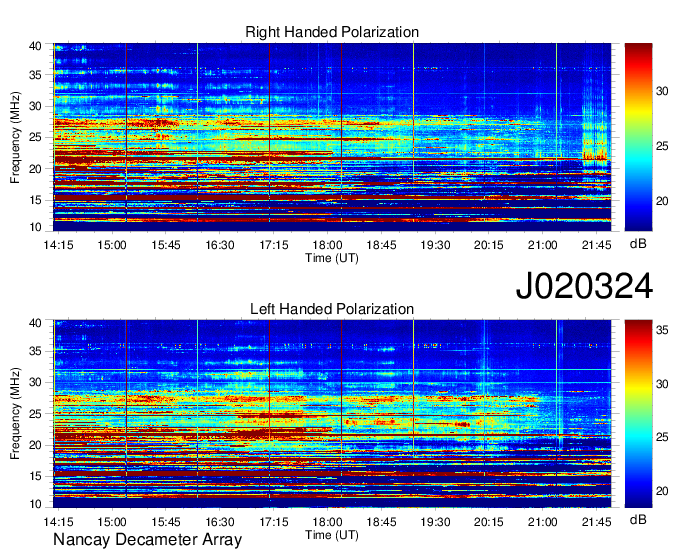Click the 25 MHz tick on top plot
The image size is (680, 552).
tap(35, 137)
